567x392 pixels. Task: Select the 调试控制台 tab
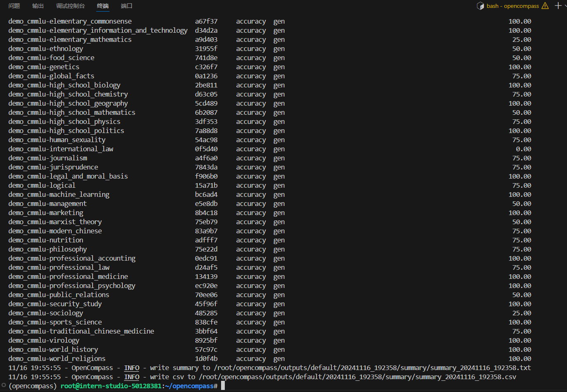tap(70, 6)
